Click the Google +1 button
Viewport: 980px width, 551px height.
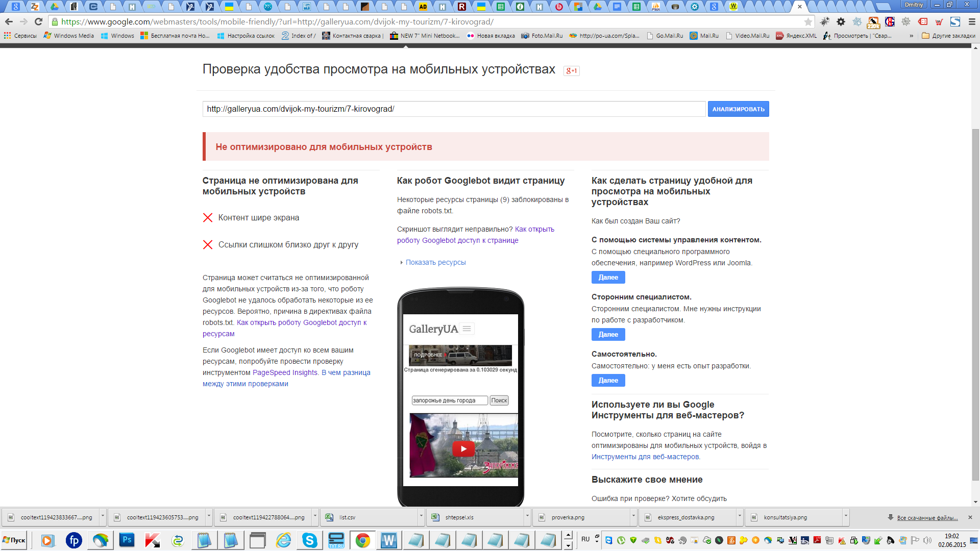coord(572,71)
